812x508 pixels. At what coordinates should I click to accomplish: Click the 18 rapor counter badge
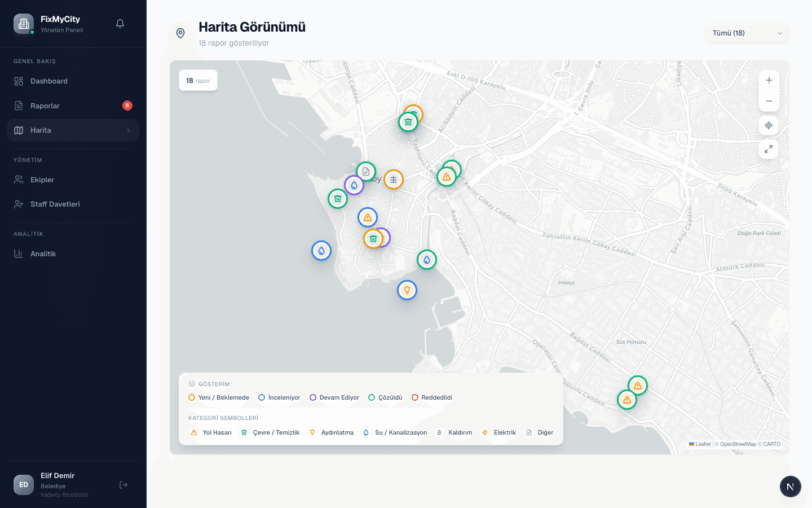[x=198, y=81]
